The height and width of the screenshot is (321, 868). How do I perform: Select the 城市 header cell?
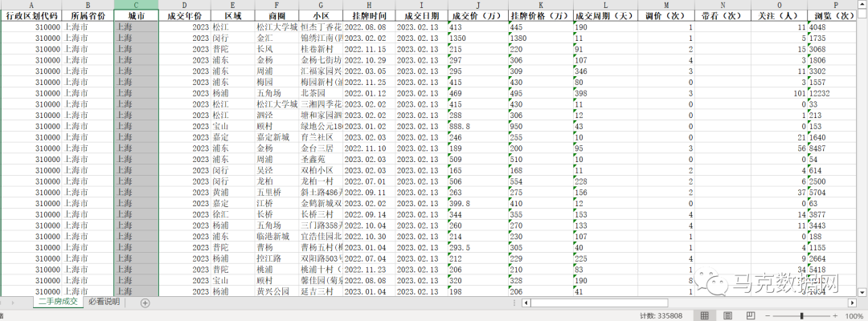coord(136,16)
